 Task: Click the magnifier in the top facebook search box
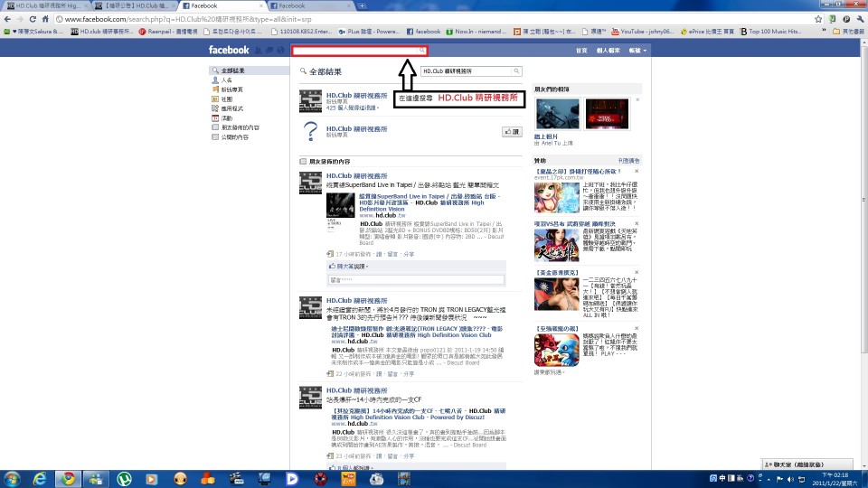[422, 51]
